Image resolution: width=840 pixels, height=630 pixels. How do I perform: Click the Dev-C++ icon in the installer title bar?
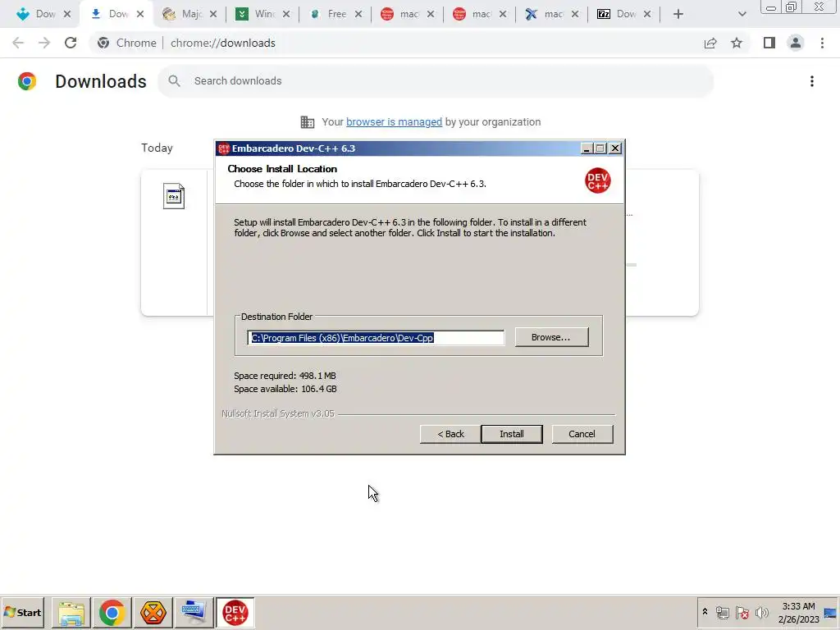click(x=223, y=148)
